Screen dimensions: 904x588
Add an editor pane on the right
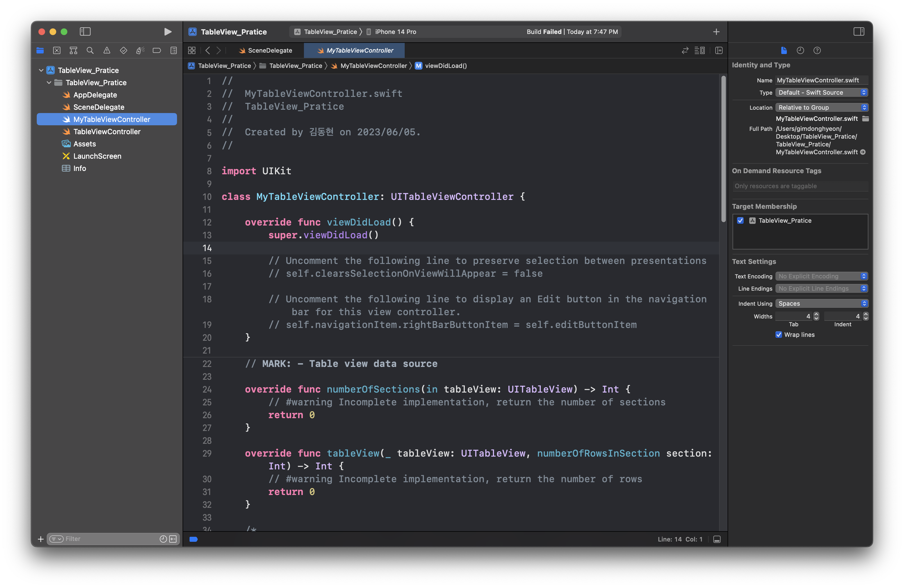pyautogui.click(x=719, y=50)
